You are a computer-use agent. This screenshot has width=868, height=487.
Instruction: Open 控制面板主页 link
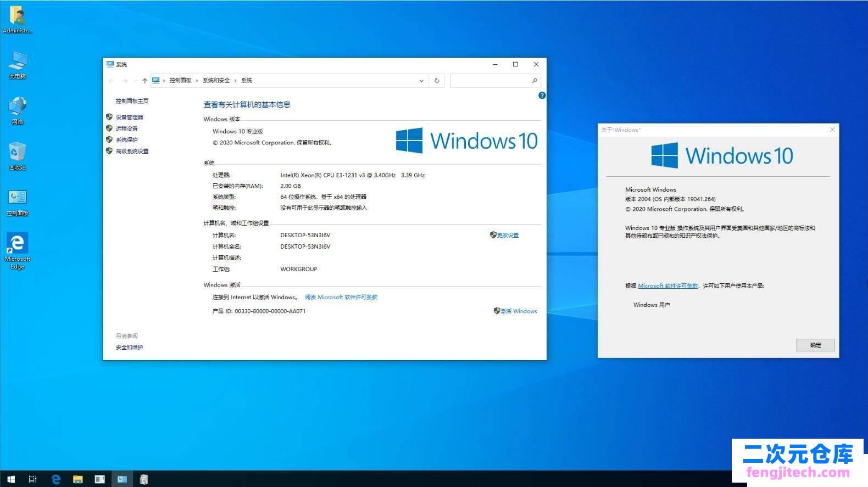tap(132, 101)
